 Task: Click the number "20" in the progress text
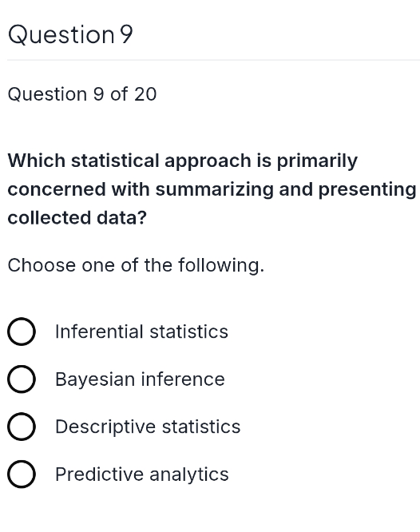pos(145,94)
